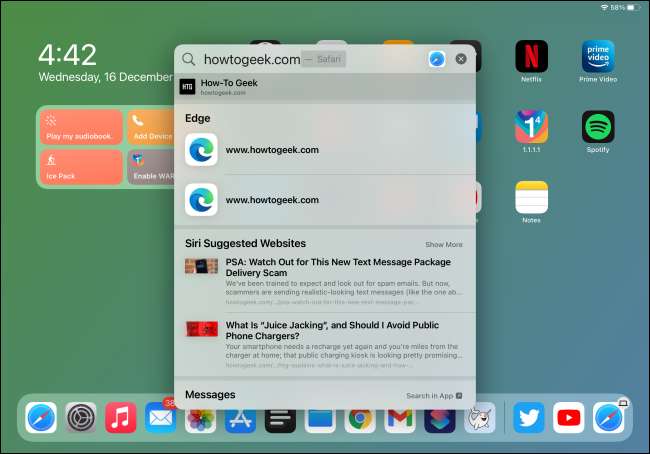Open the dark app icon with white lines in the Dock
The width and height of the screenshot is (650, 454).
click(280, 421)
